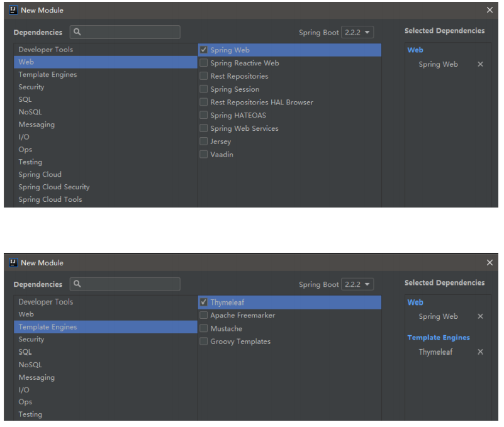The height and width of the screenshot is (427, 504).
Task: Tick the Spring Session checkbox
Action: [x=203, y=89]
